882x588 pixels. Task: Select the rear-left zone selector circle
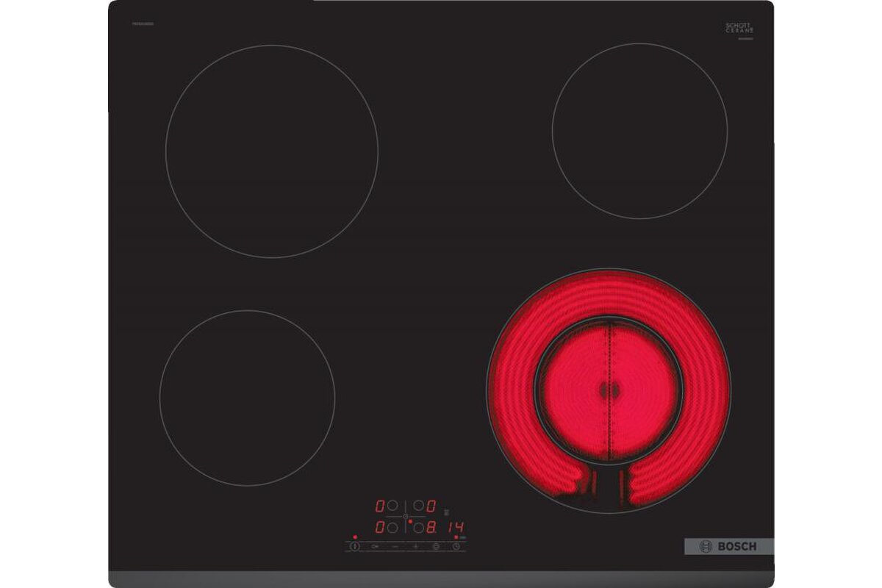coord(392,506)
